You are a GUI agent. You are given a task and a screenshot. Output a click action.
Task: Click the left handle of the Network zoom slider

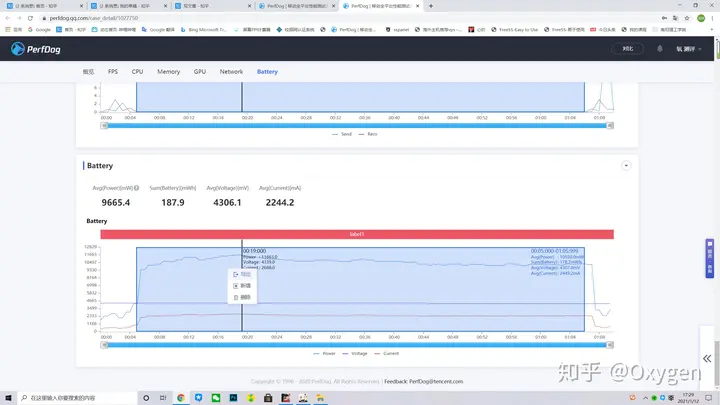(104, 125)
